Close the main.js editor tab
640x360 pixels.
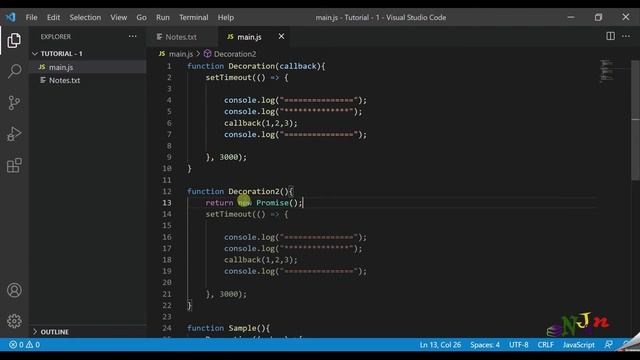point(281,36)
